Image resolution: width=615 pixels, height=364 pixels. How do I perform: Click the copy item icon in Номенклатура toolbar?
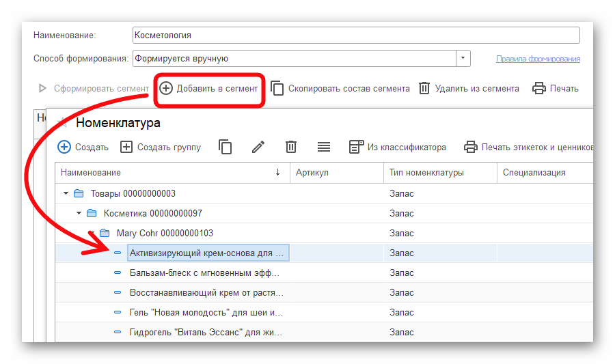tap(225, 148)
